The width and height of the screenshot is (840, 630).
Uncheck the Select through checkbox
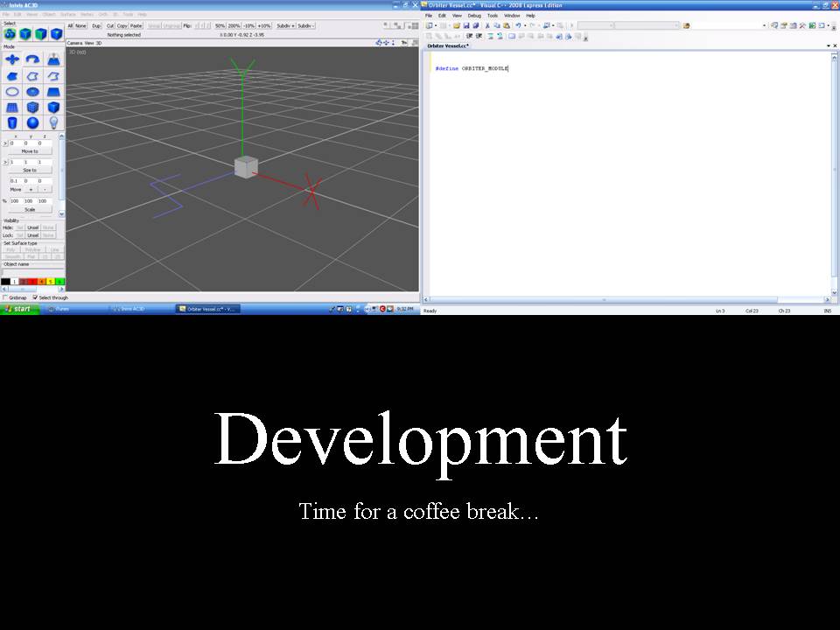pyautogui.click(x=35, y=297)
